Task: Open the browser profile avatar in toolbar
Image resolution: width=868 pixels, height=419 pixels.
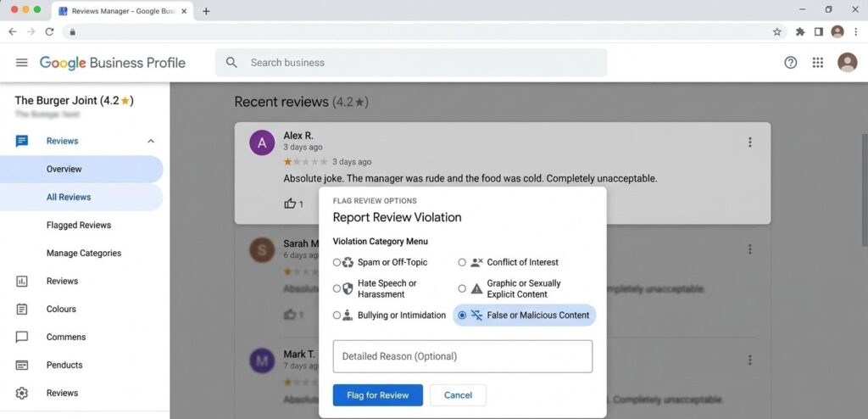Action: point(837,31)
